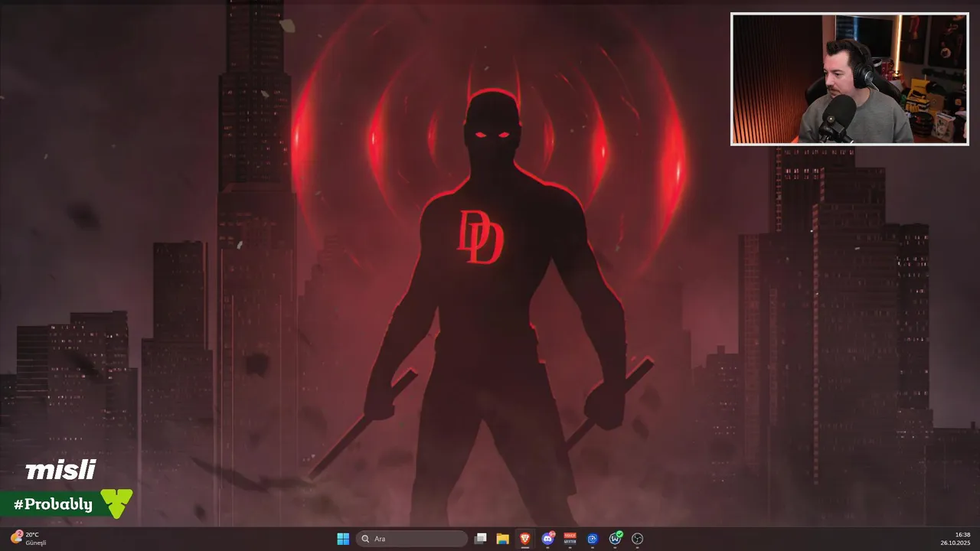This screenshot has height=551, width=980.
Task: Open Discord from the taskbar
Action: 547,539
